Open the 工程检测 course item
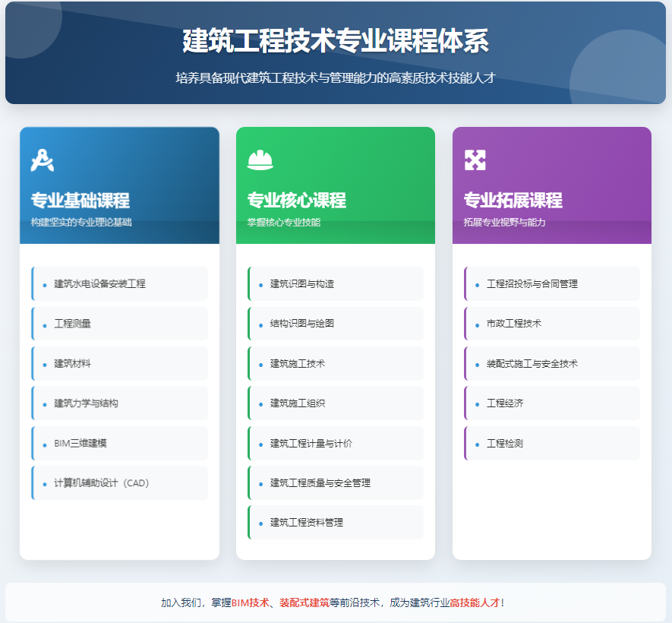Screen dimensions: 672x623 [505, 444]
